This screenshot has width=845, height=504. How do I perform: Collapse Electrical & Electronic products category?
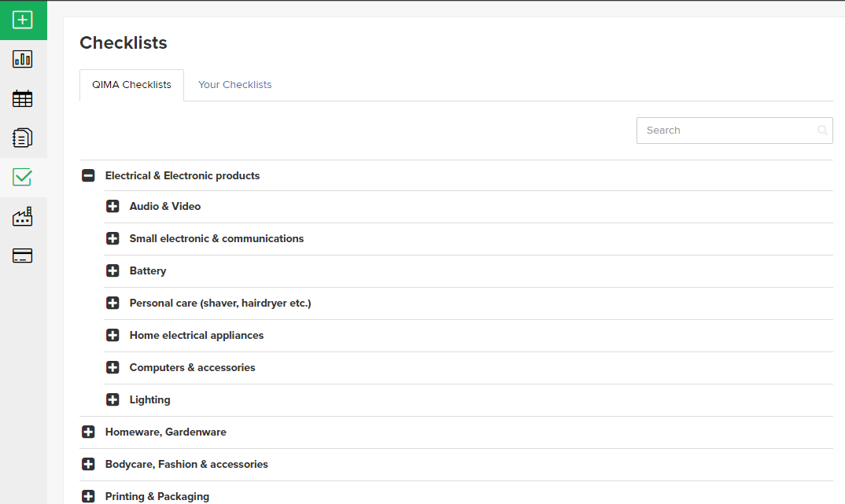88,175
